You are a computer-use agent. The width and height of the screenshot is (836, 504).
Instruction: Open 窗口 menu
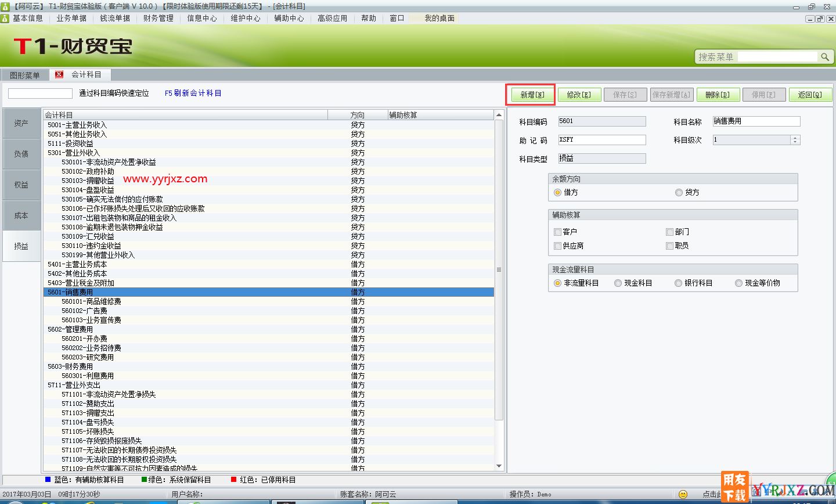397,18
